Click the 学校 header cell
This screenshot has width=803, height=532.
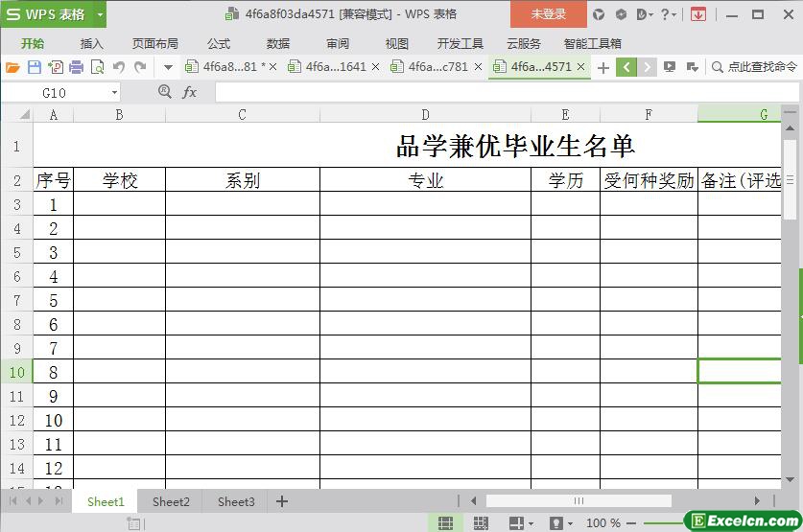120,180
